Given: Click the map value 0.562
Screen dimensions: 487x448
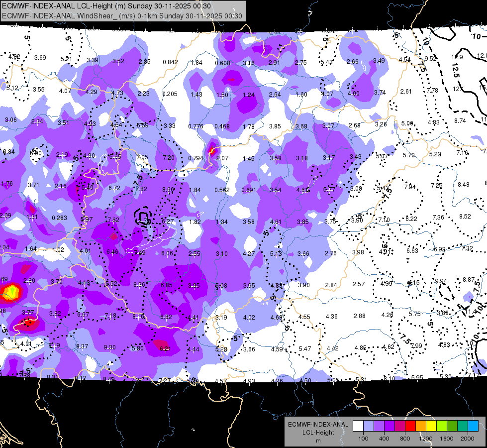Looking at the screenshot, I should 222,190.
